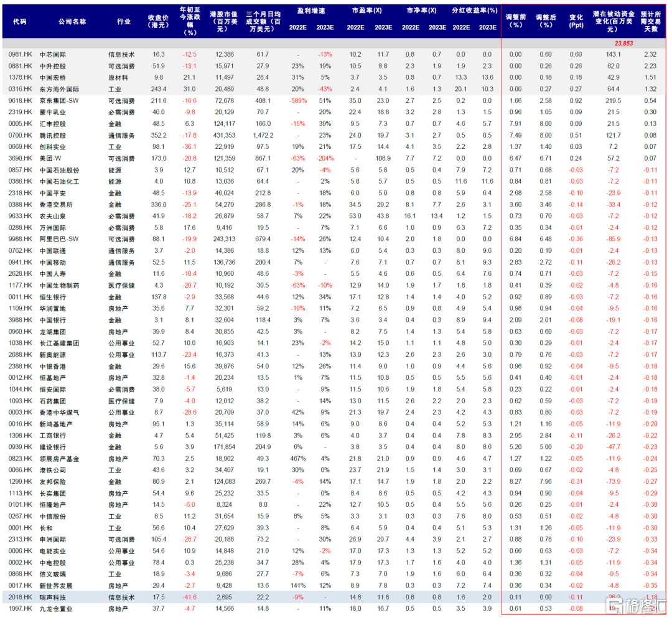
Task: Click company name 石药集团
Action: pos(53,402)
